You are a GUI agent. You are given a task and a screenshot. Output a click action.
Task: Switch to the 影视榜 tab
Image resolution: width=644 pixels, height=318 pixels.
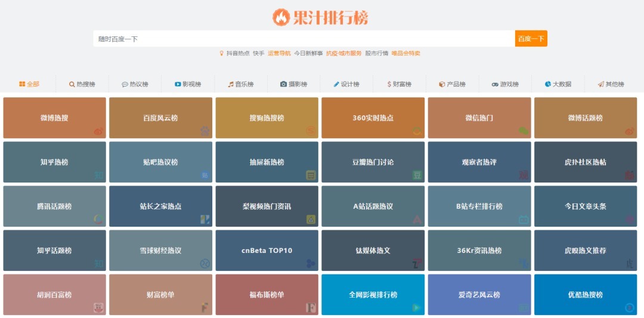[188, 84]
